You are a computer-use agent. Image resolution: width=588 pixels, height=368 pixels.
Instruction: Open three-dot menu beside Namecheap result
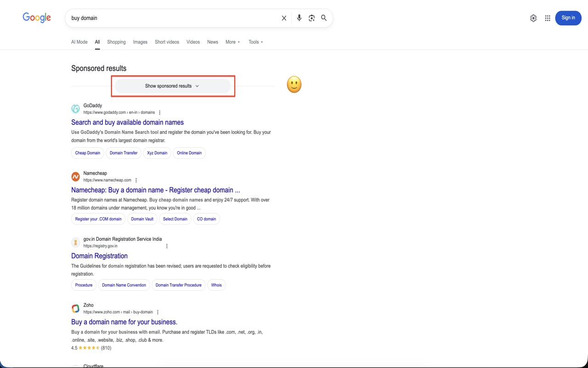click(x=136, y=180)
